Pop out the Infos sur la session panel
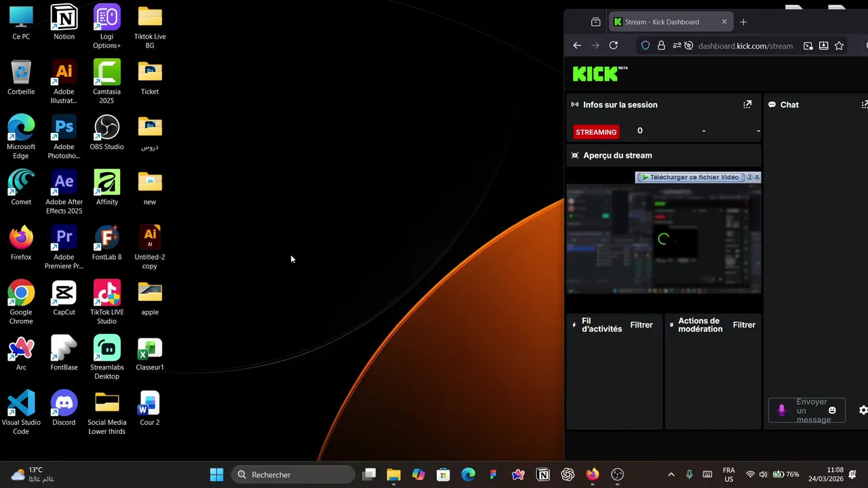Image resolution: width=868 pixels, height=488 pixels. pos(747,104)
